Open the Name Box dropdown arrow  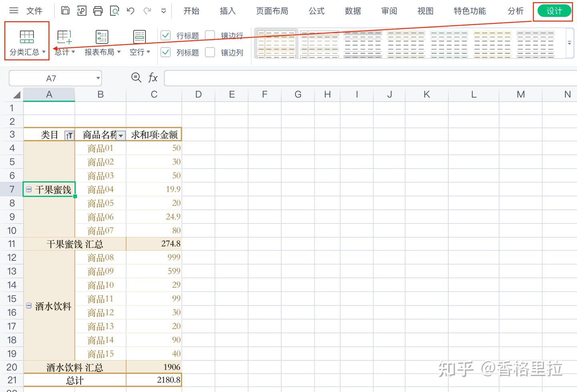coord(98,78)
